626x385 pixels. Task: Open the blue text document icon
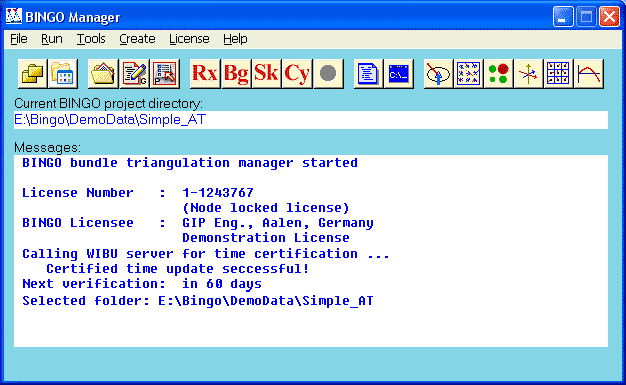click(x=368, y=74)
